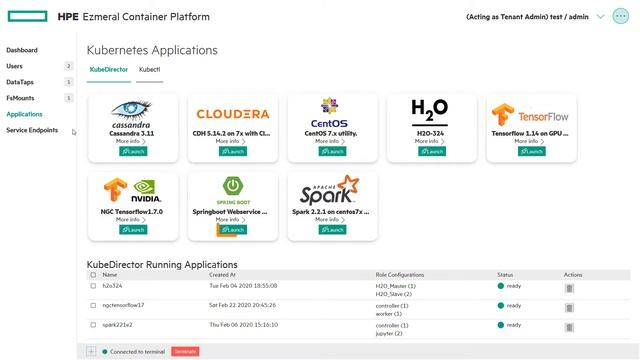The image size is (640, 360).
Task: Click the Users count badge
Action: [69, 66]
